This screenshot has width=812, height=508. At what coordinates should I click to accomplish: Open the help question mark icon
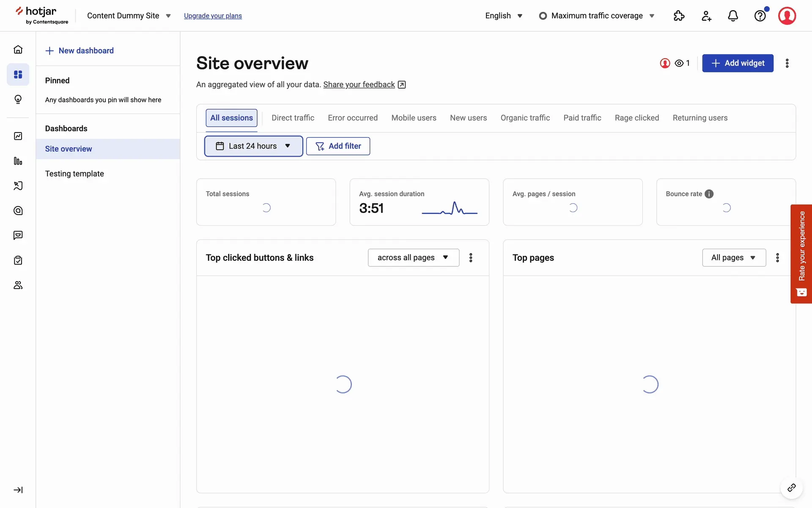point(760,16)
